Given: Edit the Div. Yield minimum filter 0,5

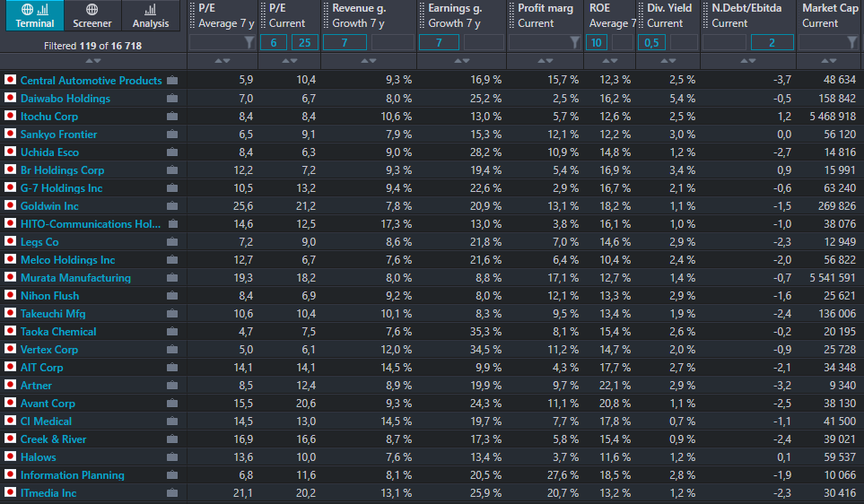Looking at the screenshot, I should (651, 42).
